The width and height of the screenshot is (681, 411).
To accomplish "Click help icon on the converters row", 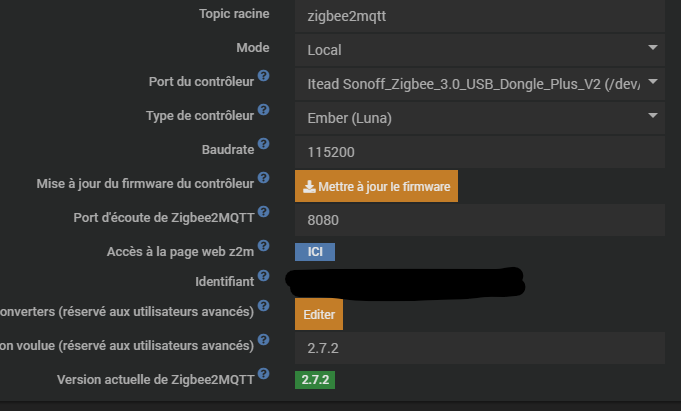I will [264, 306].
